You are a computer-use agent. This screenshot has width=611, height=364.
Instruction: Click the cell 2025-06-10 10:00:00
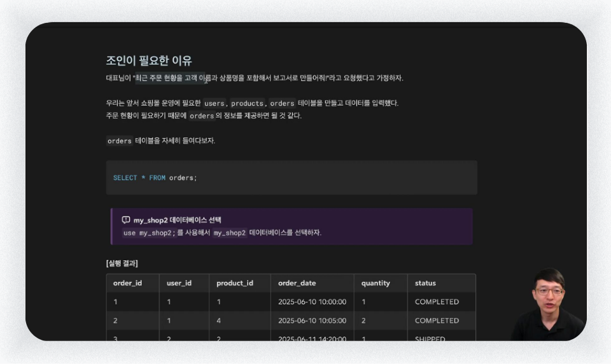312,302
